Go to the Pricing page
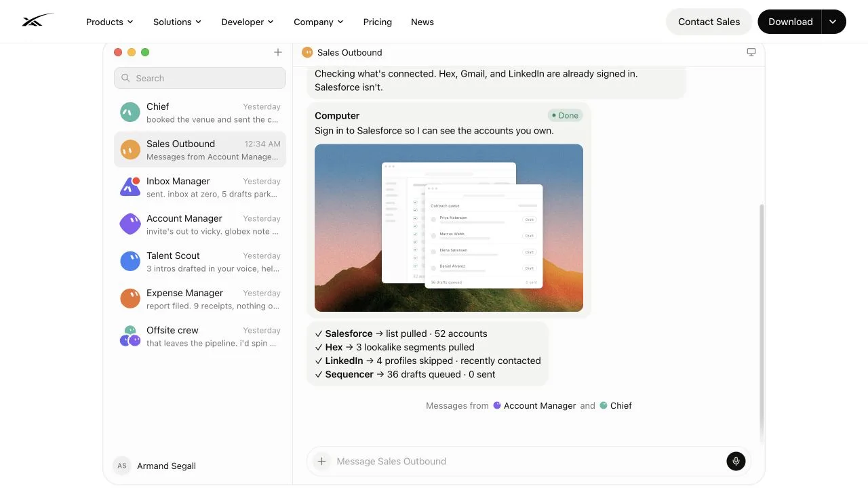 [378, 22]
